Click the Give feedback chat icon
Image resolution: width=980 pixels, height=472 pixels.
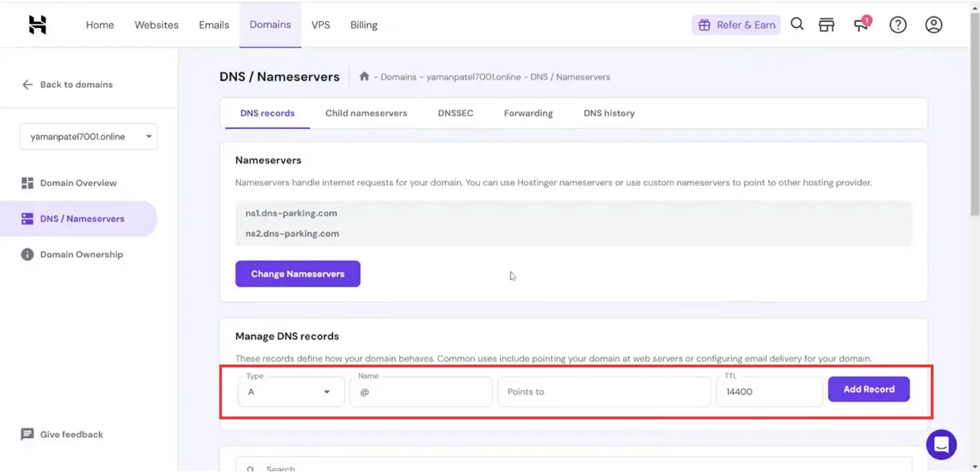(x=28, y=435)
